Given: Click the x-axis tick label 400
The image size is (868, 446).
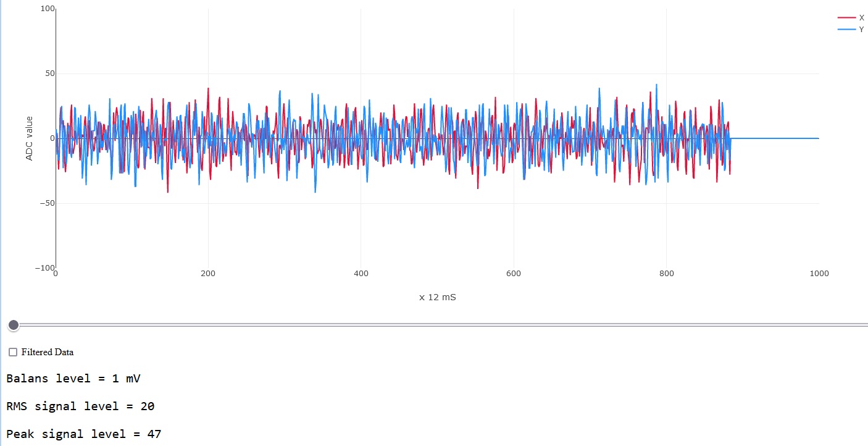Looking at the screenshot, I should click(361, 274).
